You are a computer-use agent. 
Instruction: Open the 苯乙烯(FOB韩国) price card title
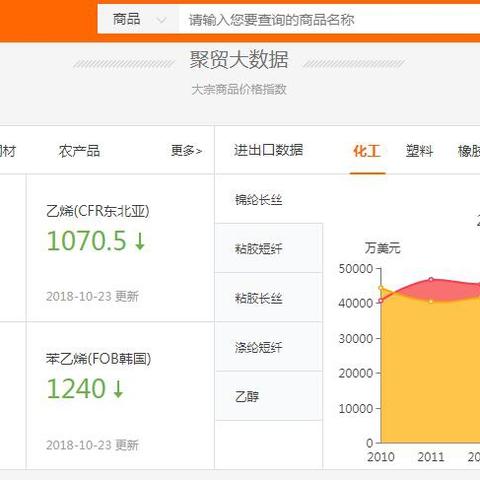[x=98, y=359]
